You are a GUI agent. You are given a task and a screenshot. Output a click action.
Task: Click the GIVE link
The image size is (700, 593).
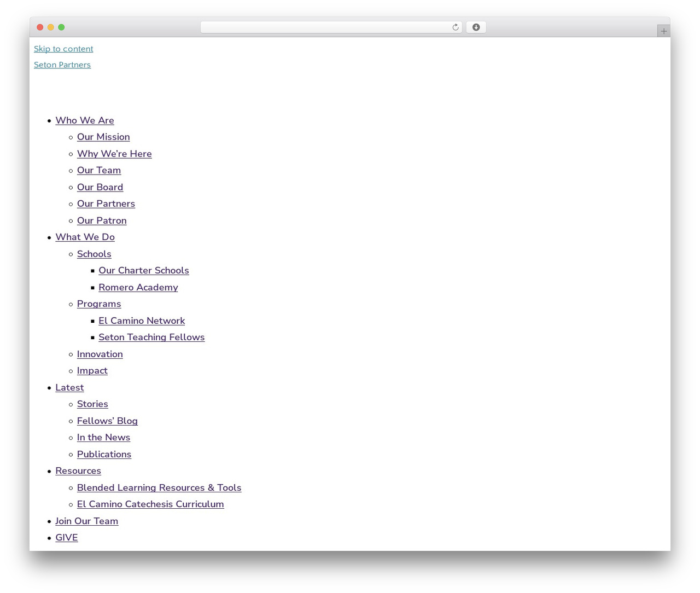click(x=67, y=537)
